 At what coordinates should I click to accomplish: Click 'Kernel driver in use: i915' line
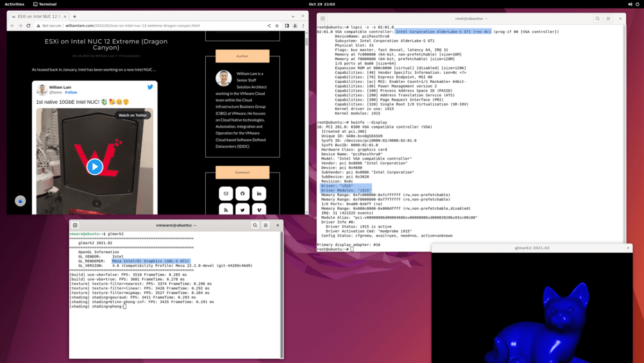click(364, 109)
